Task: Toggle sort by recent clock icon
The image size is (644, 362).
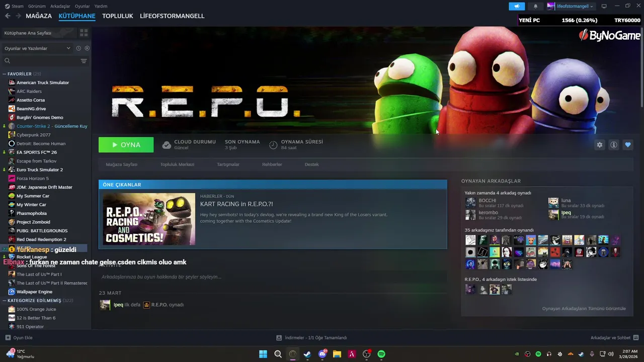Action: tap(78, 48)
